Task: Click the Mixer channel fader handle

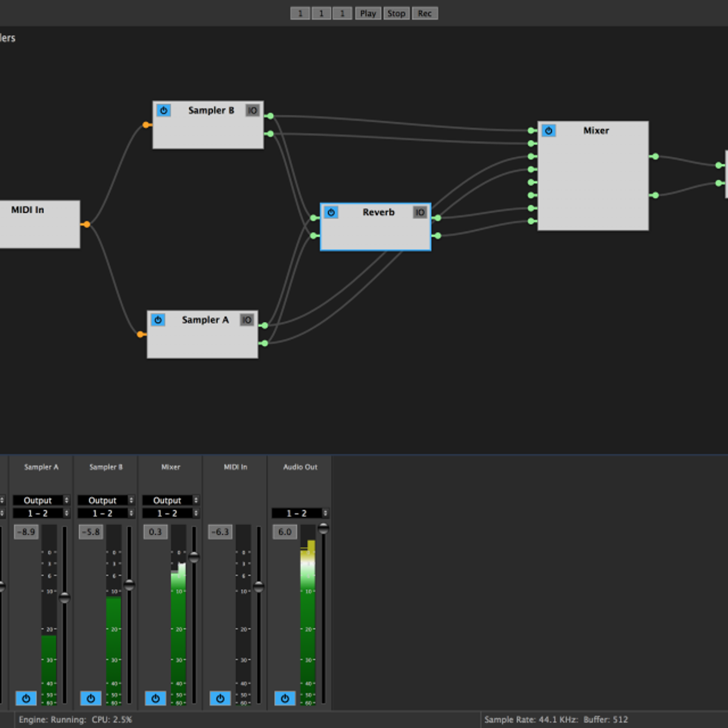Action: coord(194,557)
